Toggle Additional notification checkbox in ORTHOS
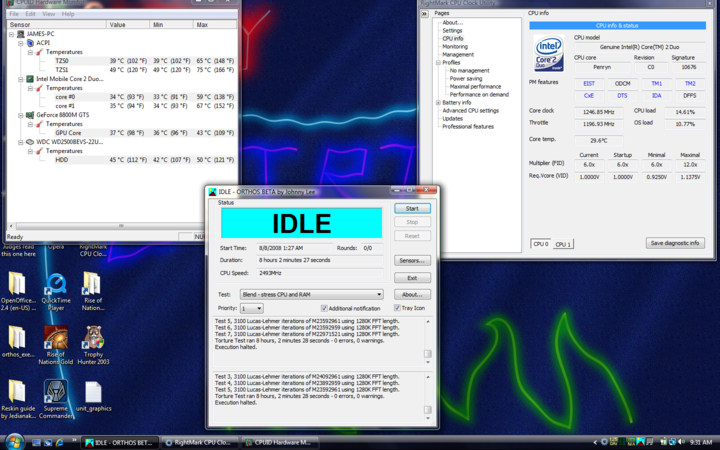 324,308
